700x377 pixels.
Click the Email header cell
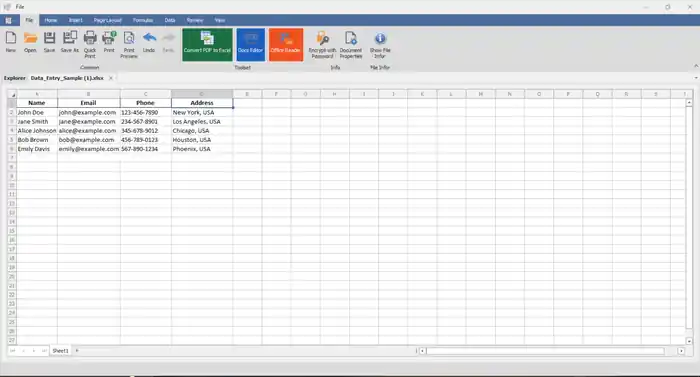88,103
